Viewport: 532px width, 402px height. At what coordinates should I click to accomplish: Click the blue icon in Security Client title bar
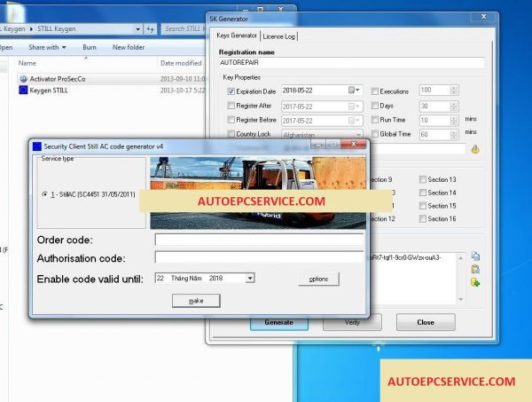[x=36, y=146]
